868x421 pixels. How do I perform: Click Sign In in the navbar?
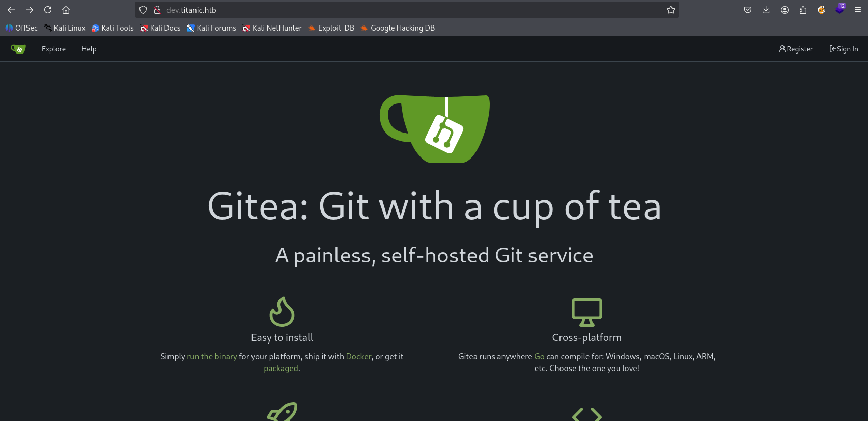[844, 49]
